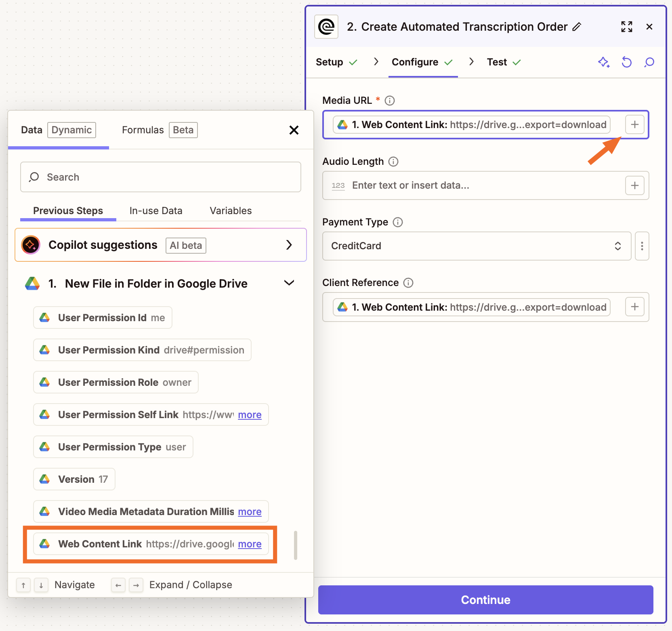The image size is (672, 631).
Task: Click the pencil icon to rename the step
Action: point(577,27)
